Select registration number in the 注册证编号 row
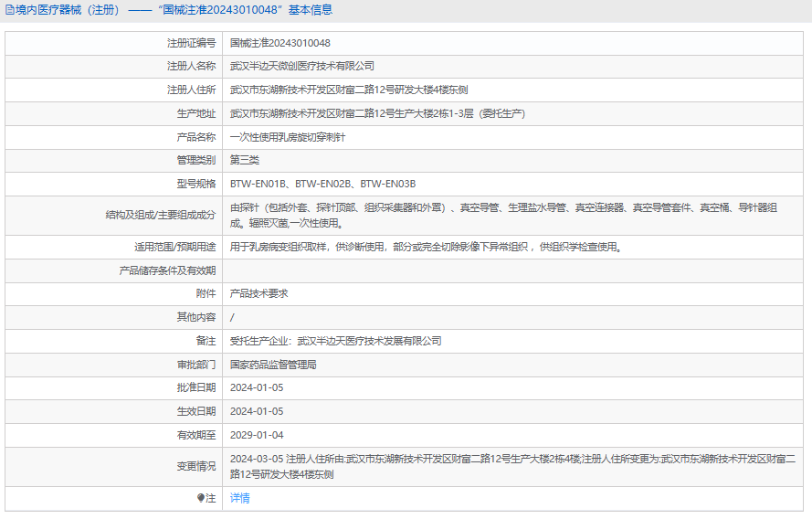Viewport: 812px width, 519px height. point(279,43)
